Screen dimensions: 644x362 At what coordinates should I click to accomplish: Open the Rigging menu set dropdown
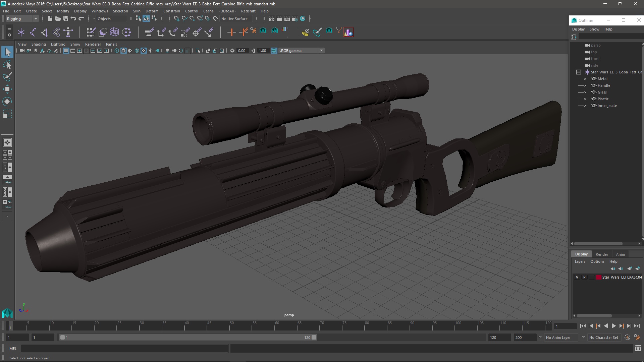tap(22, 19)
